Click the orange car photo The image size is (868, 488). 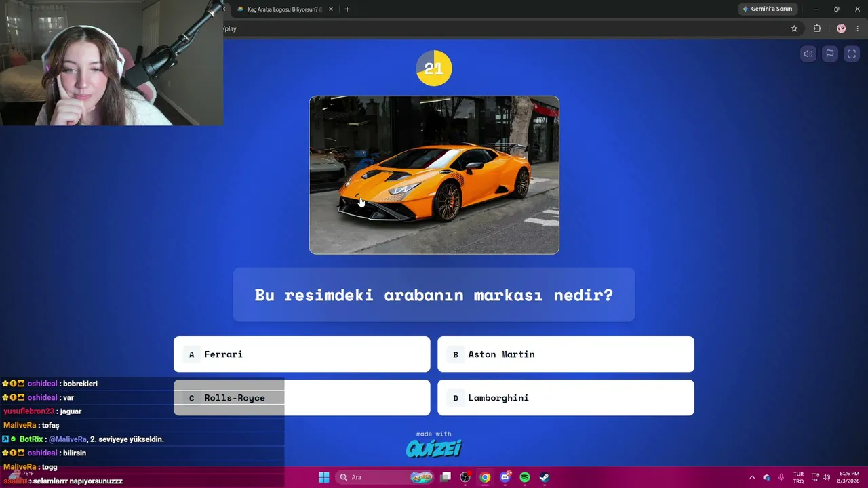[x=434, y=175]
